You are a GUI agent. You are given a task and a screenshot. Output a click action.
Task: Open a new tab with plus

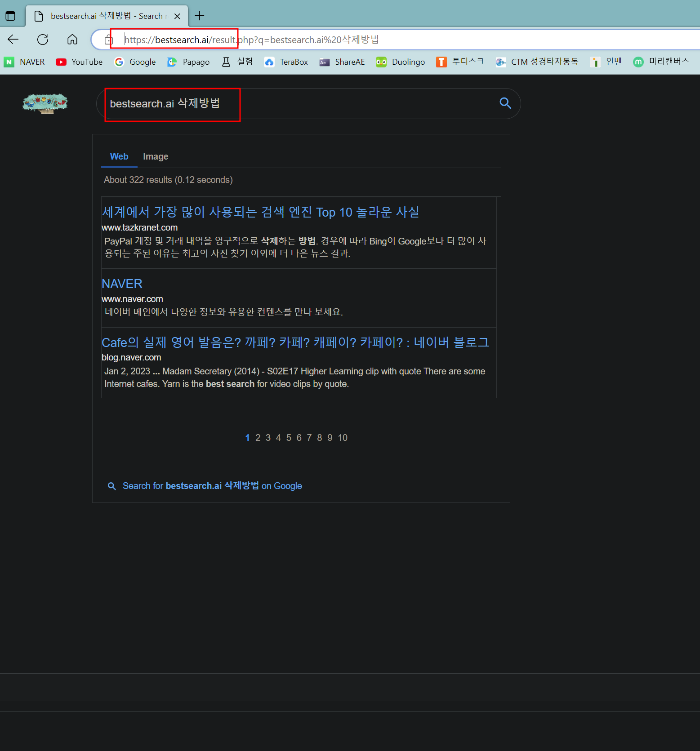[200, 16]
